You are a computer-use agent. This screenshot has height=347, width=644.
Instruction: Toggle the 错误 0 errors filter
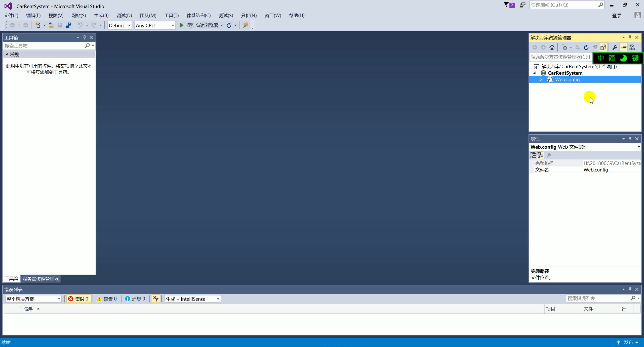click(78, 299)
